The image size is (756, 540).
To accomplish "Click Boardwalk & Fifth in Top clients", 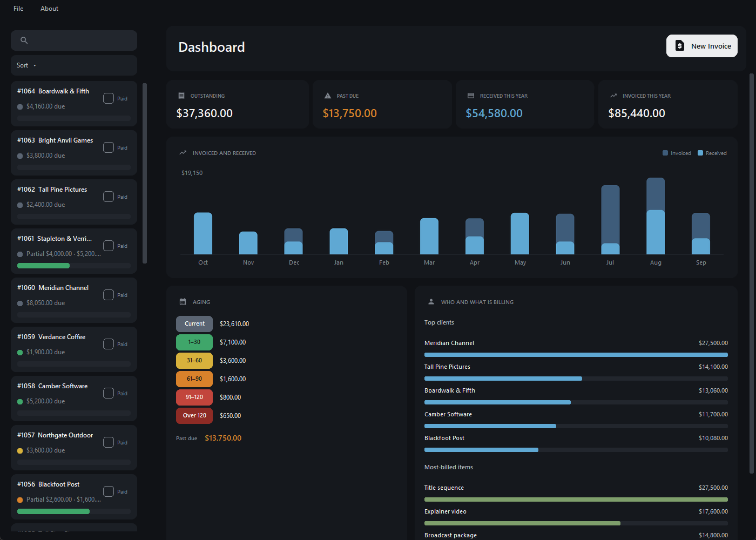I will click(450, 390).
